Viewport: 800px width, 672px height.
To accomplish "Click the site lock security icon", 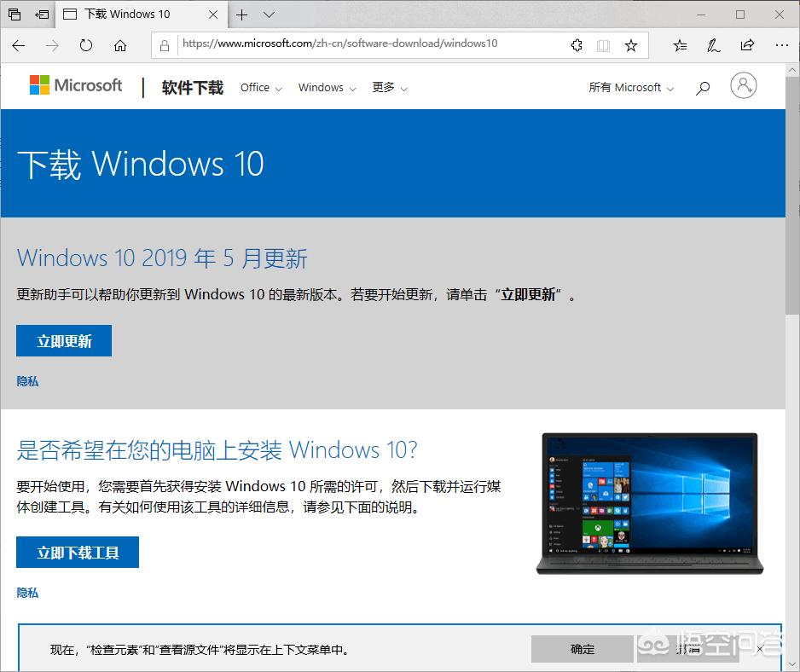I will coord(165,46).
